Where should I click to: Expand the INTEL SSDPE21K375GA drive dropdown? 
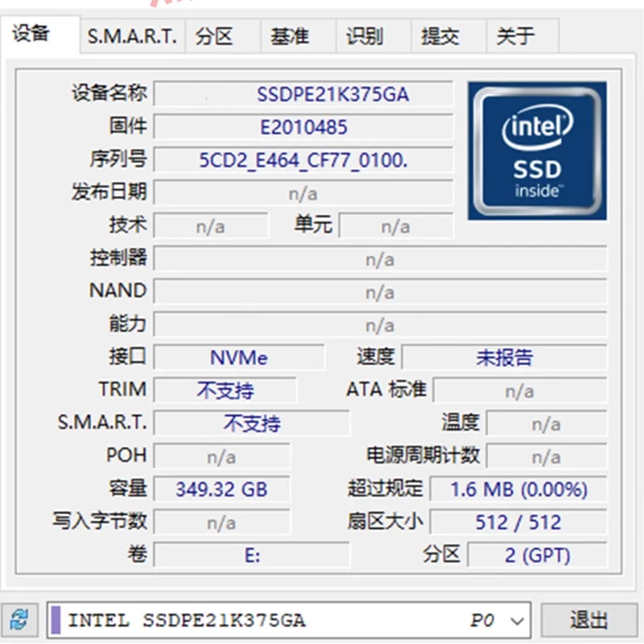pyautogui.click(x=518, y=621)
